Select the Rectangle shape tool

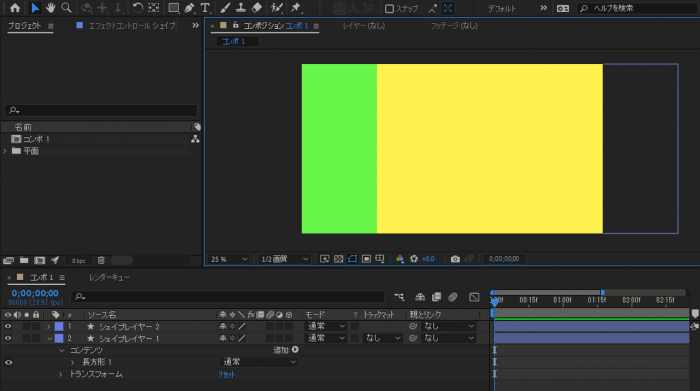[173, 8]
